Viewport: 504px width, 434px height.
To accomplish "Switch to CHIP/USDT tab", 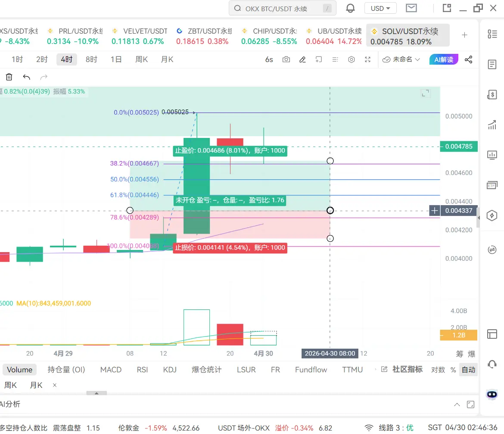I will 269,36.
